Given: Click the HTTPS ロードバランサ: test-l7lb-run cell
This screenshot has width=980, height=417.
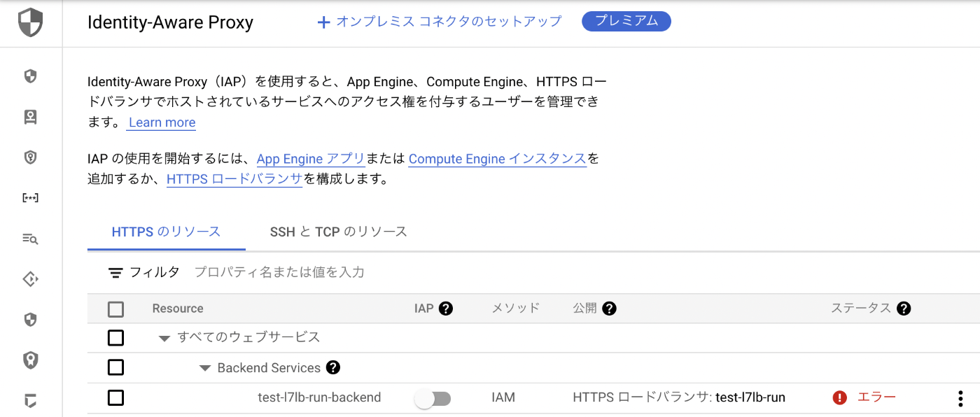Looking at the screenshot, I should tap(679, 397).
